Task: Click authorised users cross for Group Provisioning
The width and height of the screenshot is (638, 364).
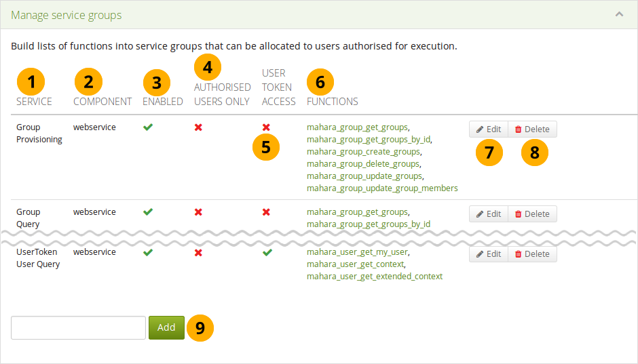Action: click(198, 127)
